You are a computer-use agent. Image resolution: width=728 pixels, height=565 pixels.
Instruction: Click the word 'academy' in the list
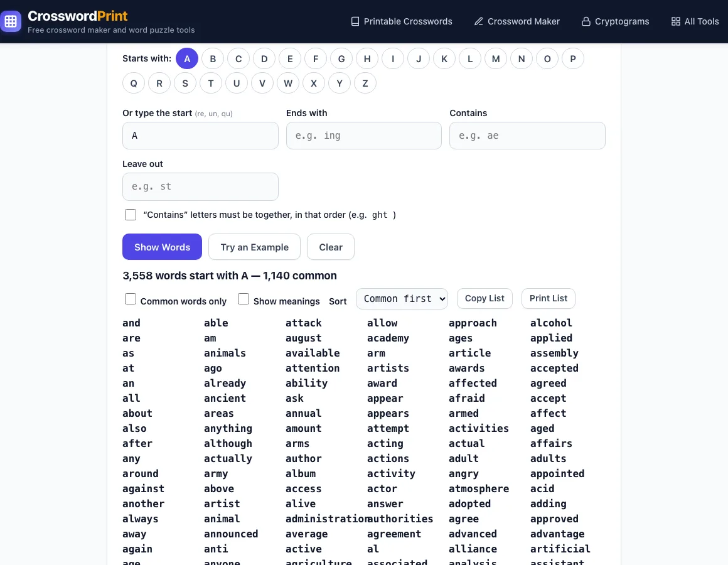(388, 338)
